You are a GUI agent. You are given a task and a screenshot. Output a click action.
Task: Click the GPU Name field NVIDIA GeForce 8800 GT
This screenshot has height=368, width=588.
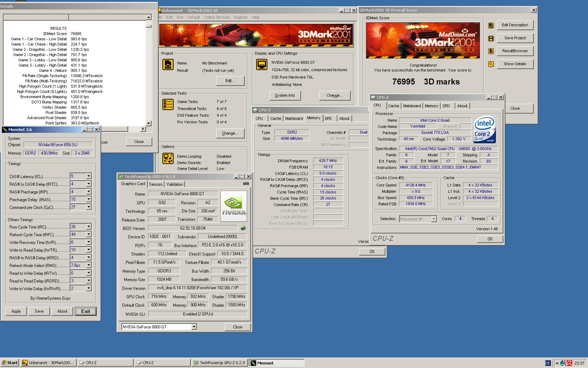pos(183,194)
